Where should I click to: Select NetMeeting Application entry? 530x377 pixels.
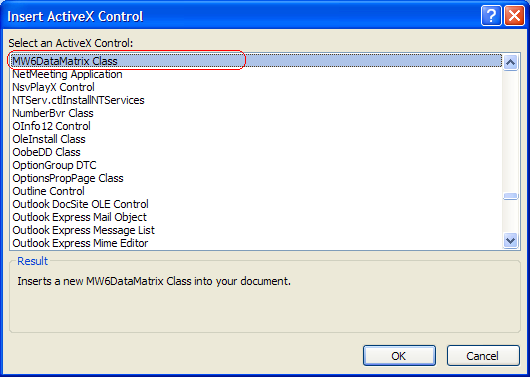click(256, 74)
